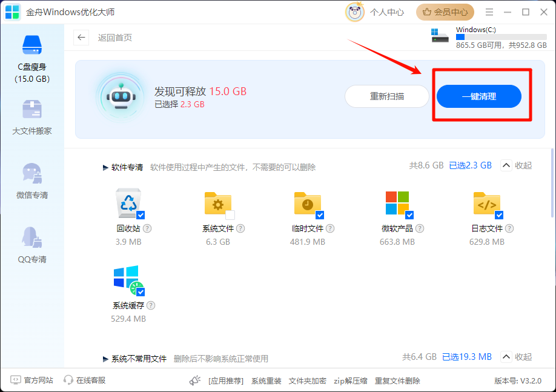Click 系统重装 footer link
This screenshot has width=556, height=392.
266,381
